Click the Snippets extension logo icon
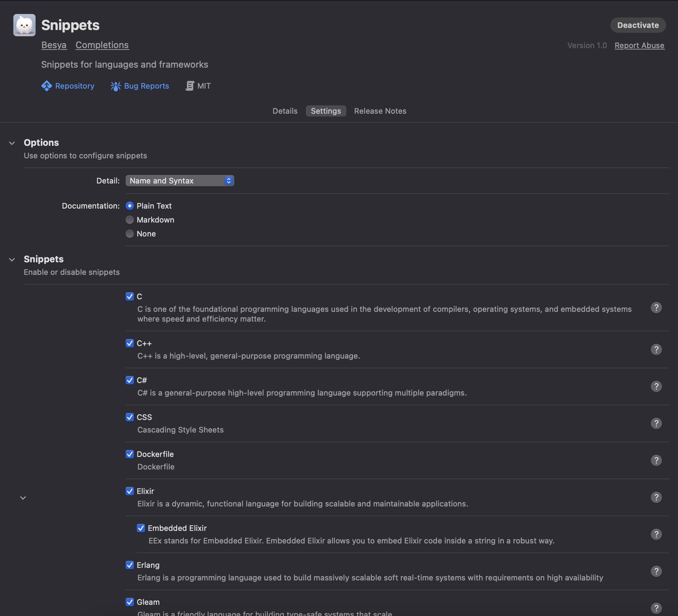This screenshot has width=678, height=616. click(24, 25)
